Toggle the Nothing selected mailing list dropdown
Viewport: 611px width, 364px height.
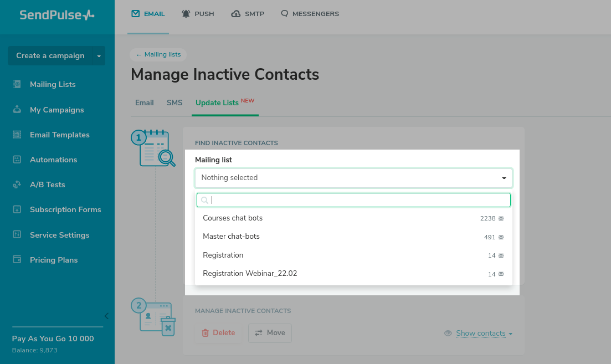tap(353, 178)
